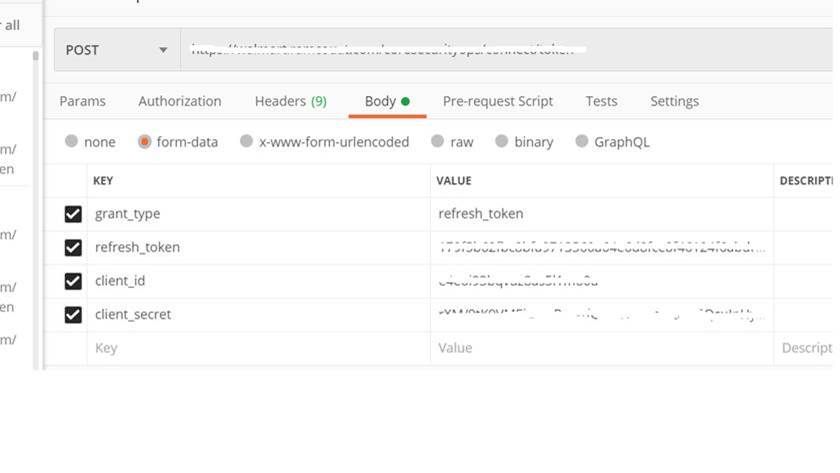Open the Headers (9) tab
Viewport: 840px width, 473px height.
point(290,101)
